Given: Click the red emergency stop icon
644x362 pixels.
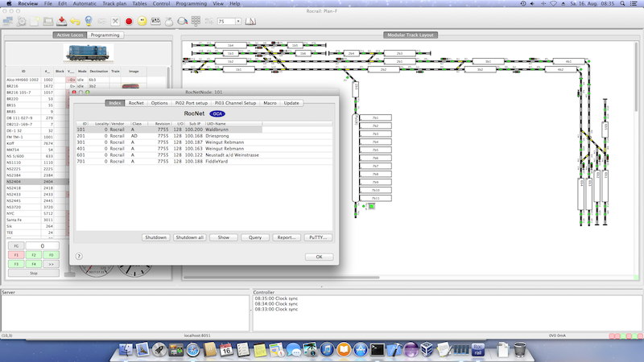Looking at the screenshot, I should pos(129,22).
